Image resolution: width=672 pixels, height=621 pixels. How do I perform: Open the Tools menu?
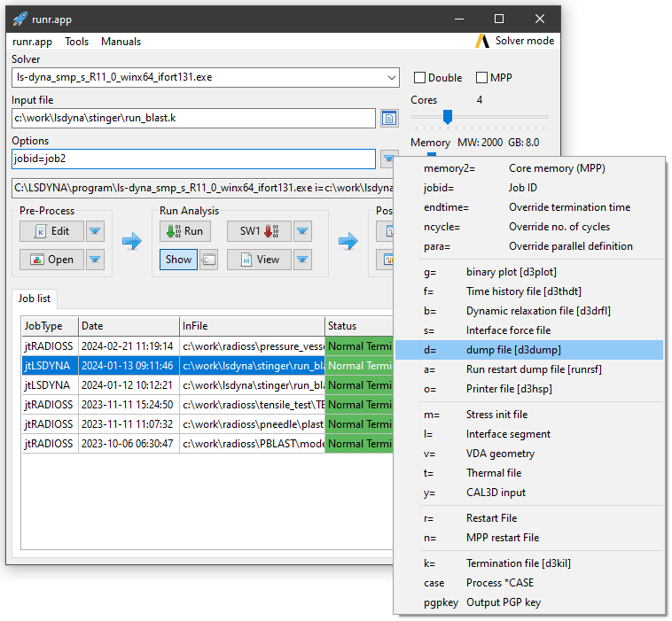point(77,42)
